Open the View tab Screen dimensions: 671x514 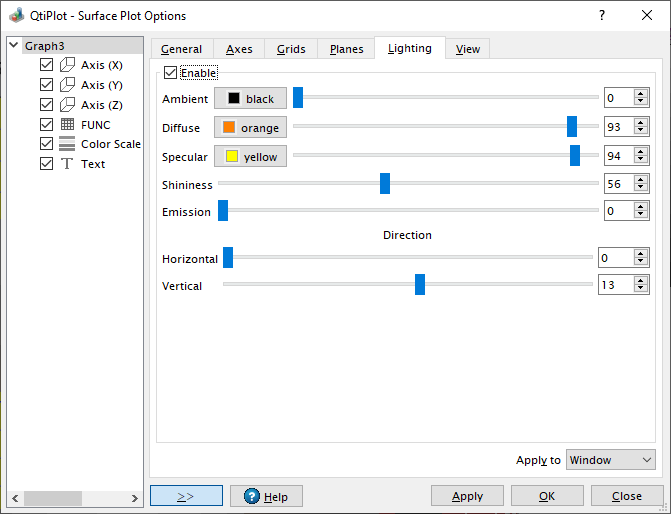coord(467,49)
